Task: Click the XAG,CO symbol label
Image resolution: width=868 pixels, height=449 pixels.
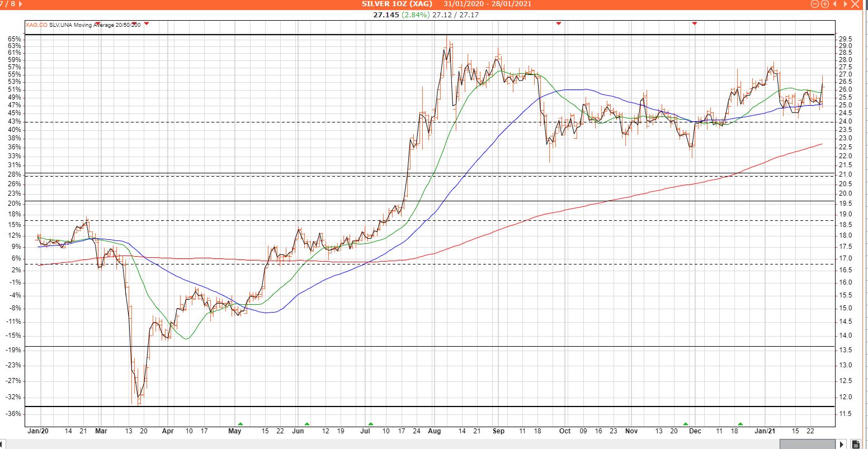Action: coord(36,25)
